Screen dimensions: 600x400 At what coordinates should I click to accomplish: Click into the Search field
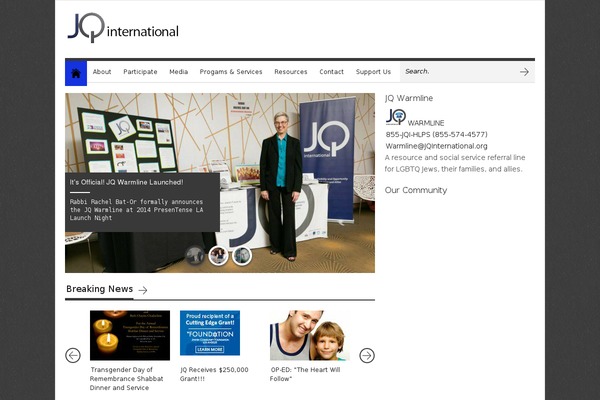click(x=459, y=72)
